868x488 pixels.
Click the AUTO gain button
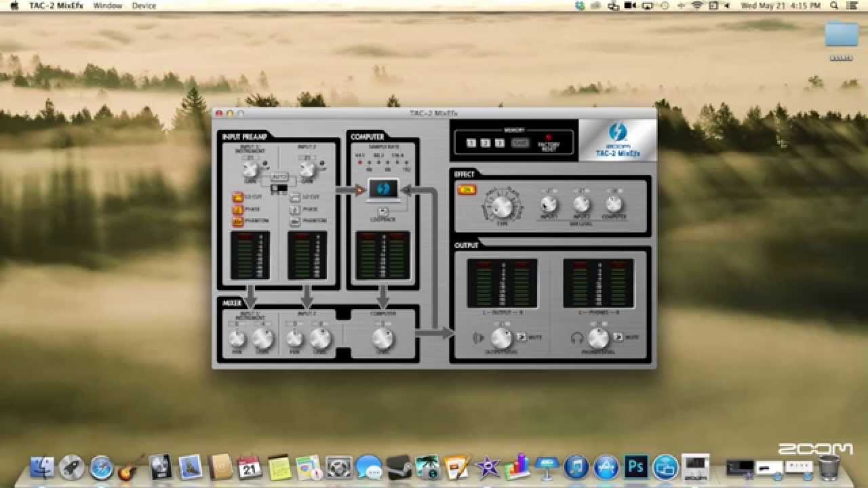pos(279,177)
